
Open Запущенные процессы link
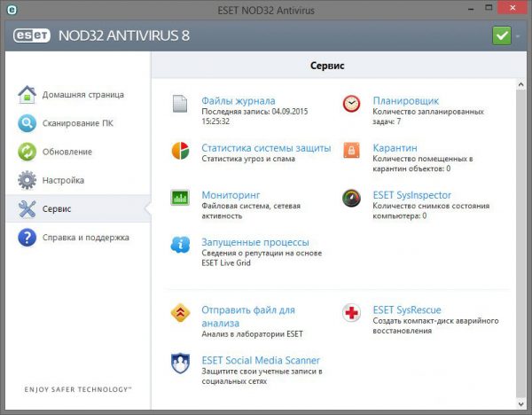click(255, 242)
